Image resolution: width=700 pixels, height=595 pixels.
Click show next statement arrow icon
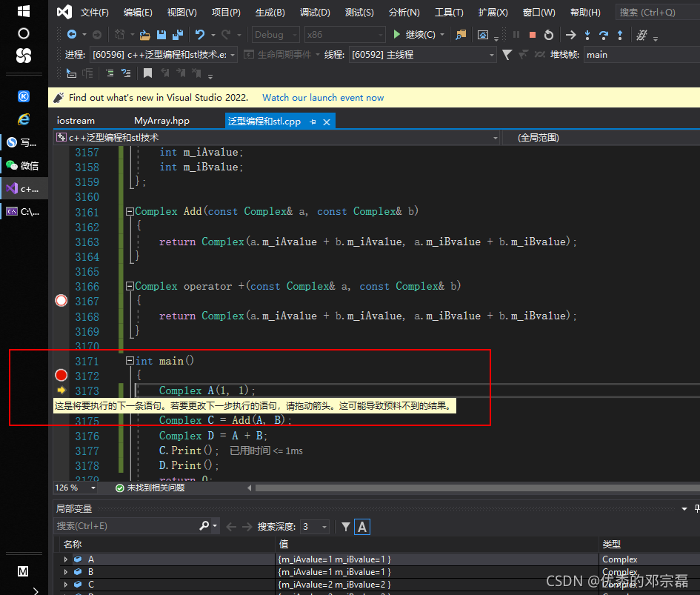pos(570,34)
